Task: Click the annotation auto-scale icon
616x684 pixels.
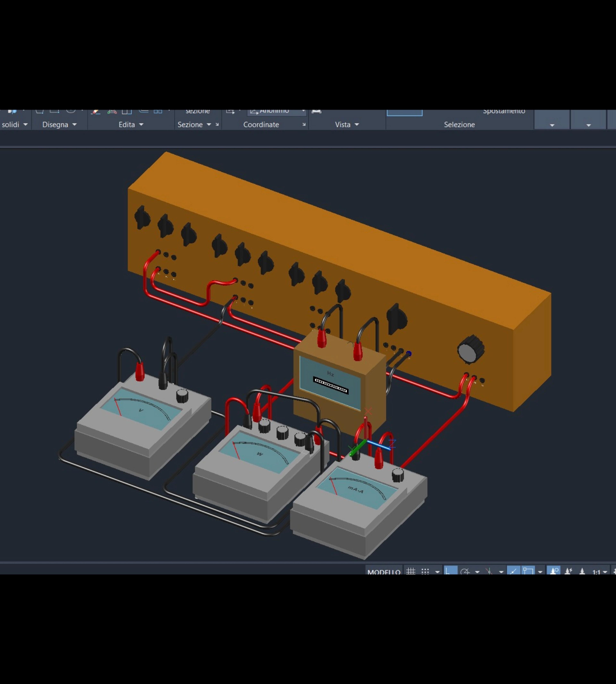Action: 568,572
